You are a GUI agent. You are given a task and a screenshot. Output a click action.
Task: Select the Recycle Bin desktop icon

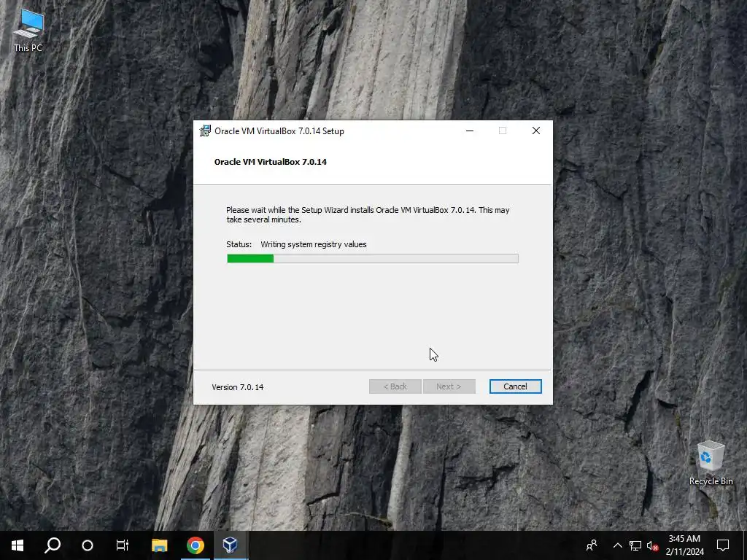[711, 463]
